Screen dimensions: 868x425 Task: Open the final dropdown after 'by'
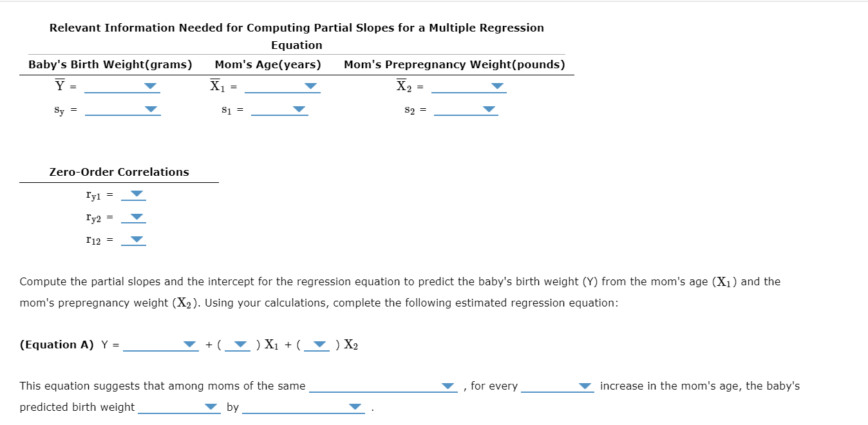(353, 406)
